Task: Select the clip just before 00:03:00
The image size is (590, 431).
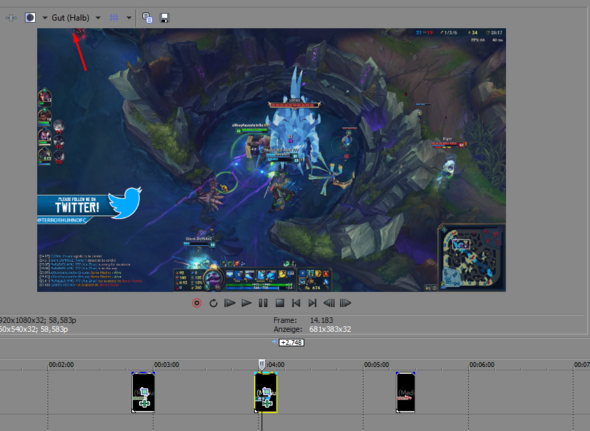Action: [143, 392]
